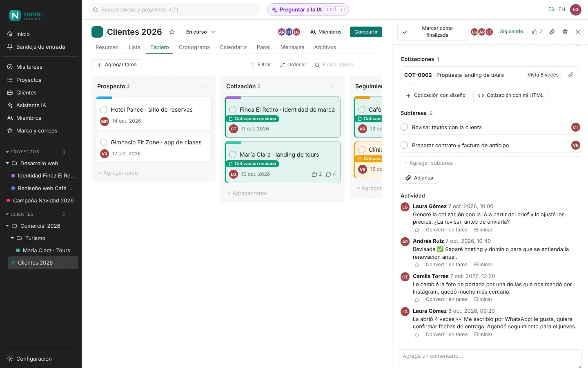The width and height of the screenshot is (588, 368).
Task: Open Marca y correos in sidebar
Action: click(41, 130)
